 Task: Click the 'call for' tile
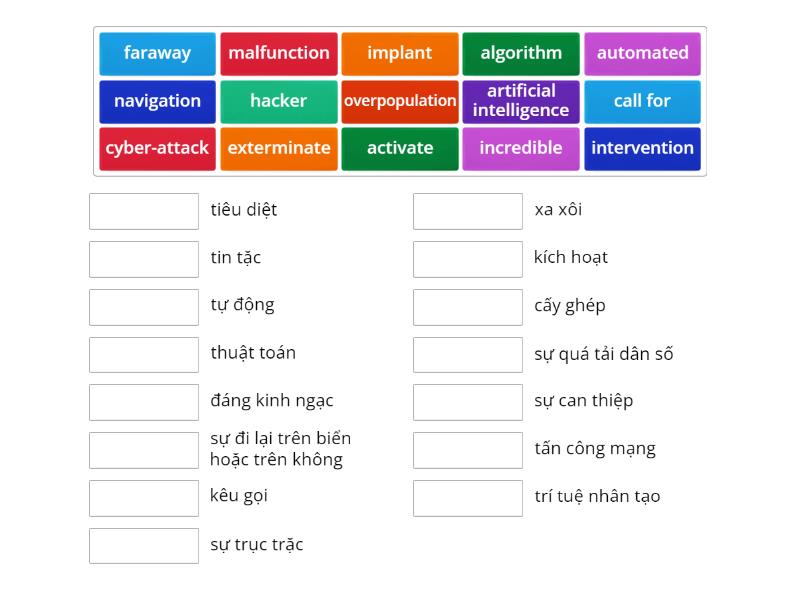click(x=642, y=101)
